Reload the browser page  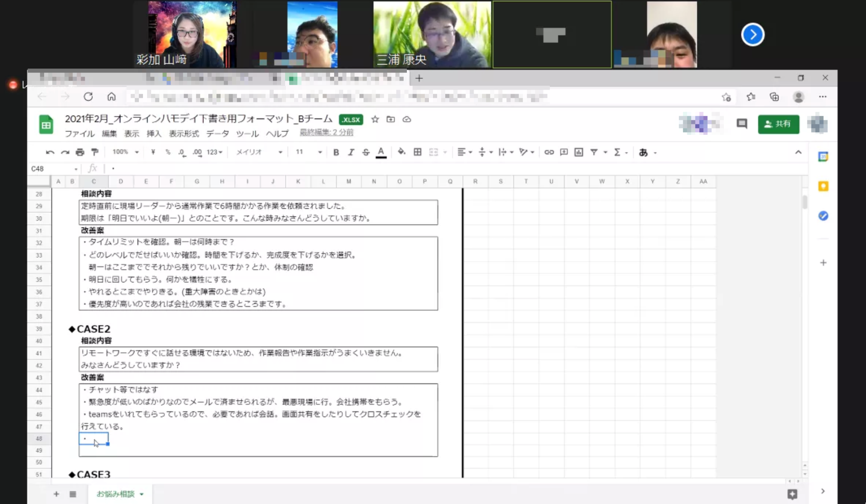(88, 96)
